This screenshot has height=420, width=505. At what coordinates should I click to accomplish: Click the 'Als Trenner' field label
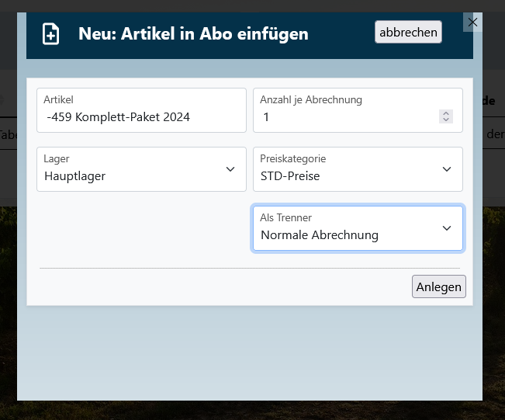click(x=286, y=218)
